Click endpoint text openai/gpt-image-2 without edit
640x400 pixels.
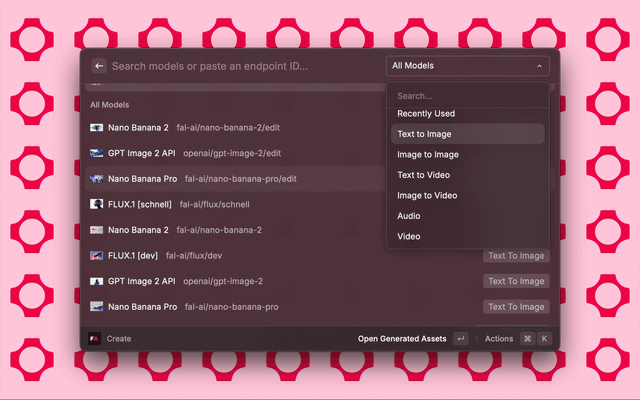[x=223, y=281]
